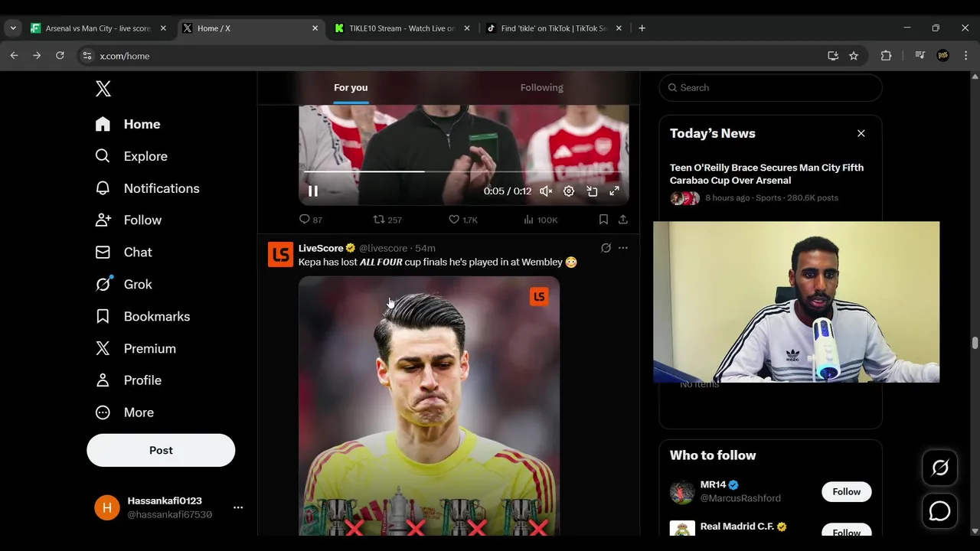Viewport: 980px width, 551px height.
Task: Open video settings gear
Action: coord(569,191)
